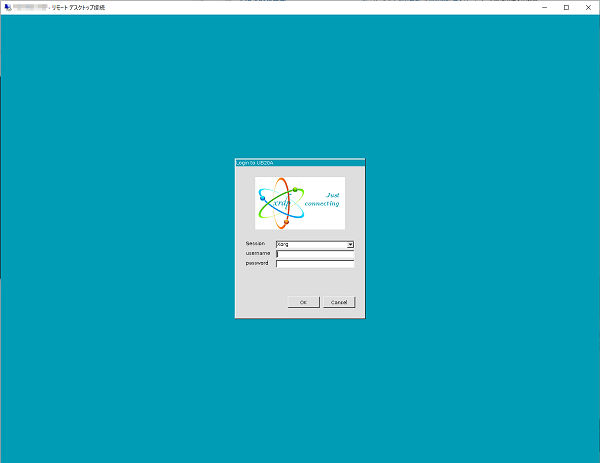Click the リモート デスクトップ接続 window title text
The width and height of the screenshot is (600, 463).
click(x=78, y=7)
